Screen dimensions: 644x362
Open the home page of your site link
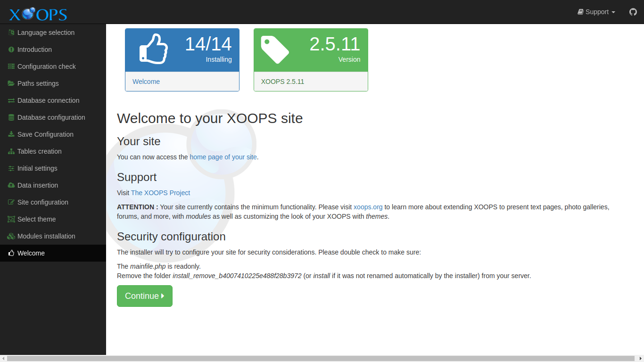point(223,157)
